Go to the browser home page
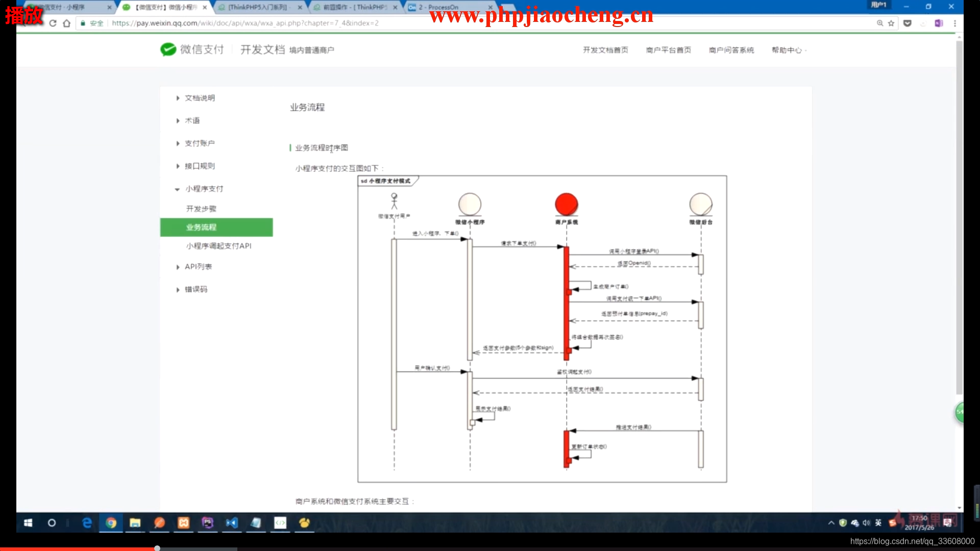Image resolution: width=980 pixels, height=551 pixels. point(66,23)
